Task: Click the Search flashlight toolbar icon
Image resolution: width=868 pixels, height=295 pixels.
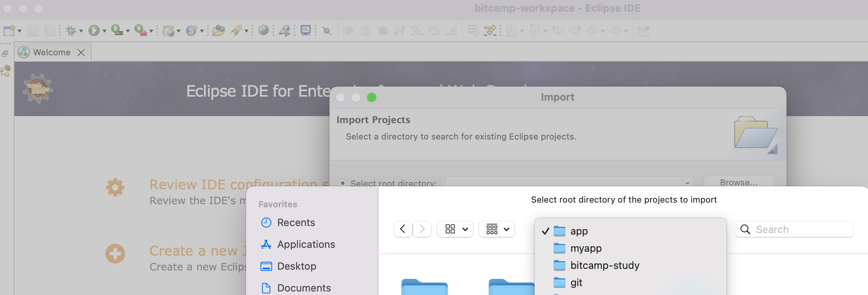Action: pos(236,30)
